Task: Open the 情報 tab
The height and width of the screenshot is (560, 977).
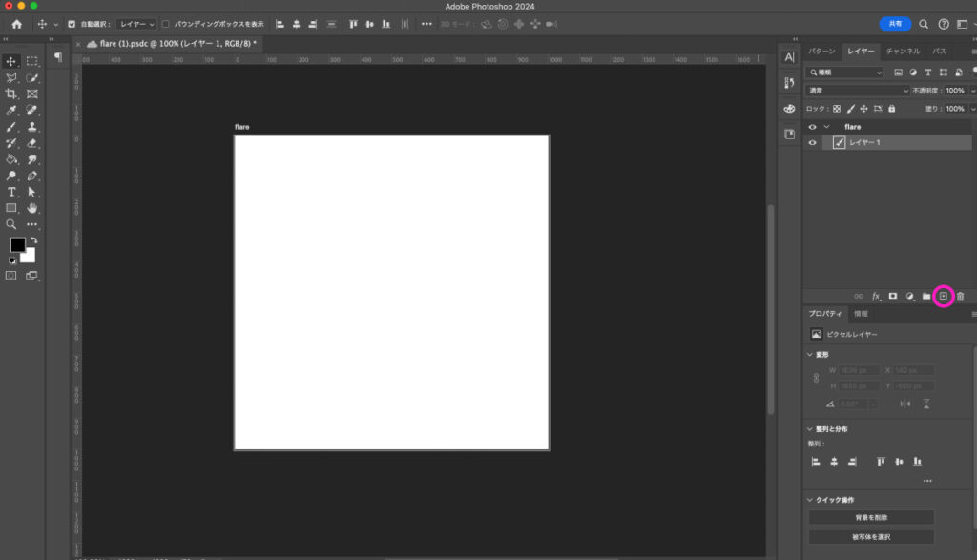Action: (x=861, y=313)
